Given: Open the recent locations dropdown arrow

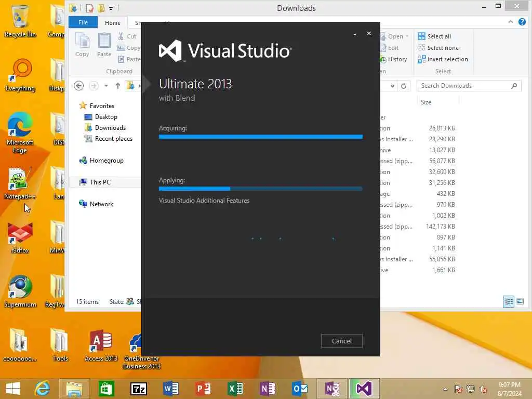Looking at the screenshot, I should (106, 86).
